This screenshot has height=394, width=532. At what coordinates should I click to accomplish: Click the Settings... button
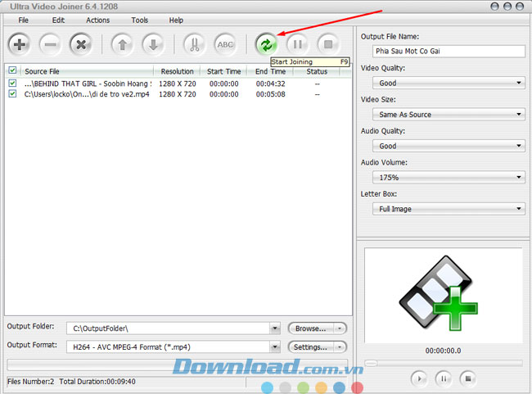[311, 347]
